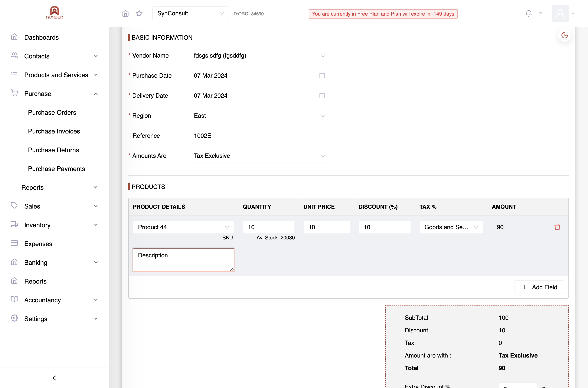
Task: Toggle dark mode moon icon
Action: click(x=565, y=35)
